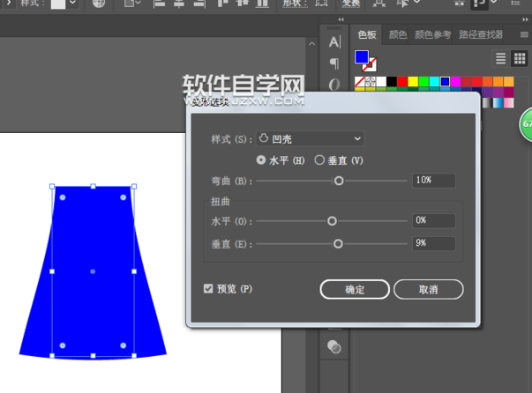Switch to the 路径查找器 tab
532x393 pixels.
tap(481, 34)
